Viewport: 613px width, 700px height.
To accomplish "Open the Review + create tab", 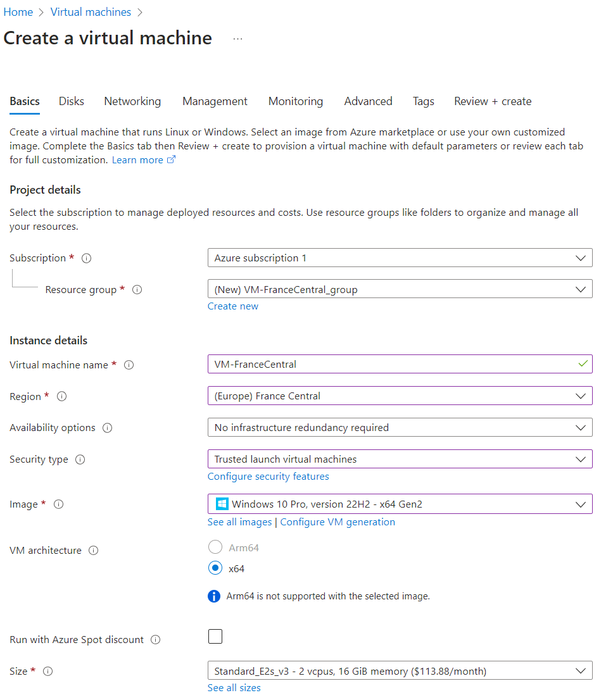I will click(493, 101).
